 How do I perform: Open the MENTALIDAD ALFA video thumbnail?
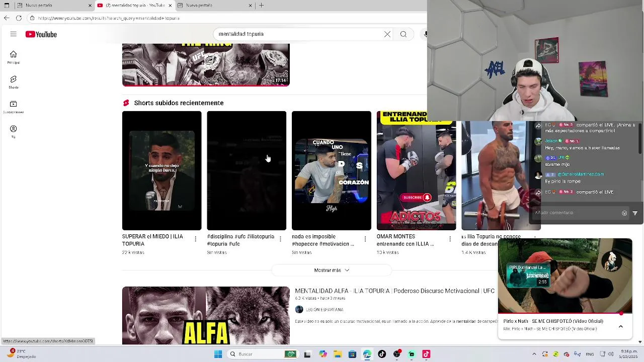pyautogui.click(x=206, y=316)
